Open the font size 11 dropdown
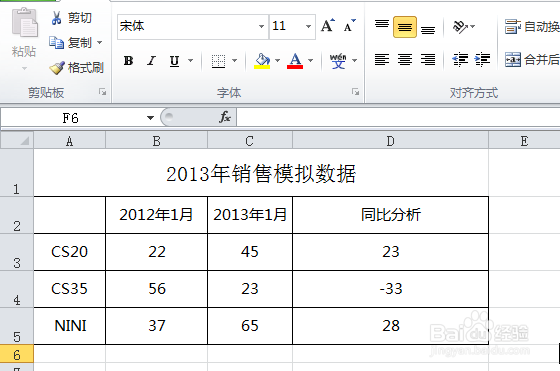This screenshot has height=371, width=560. tap(308, 26)
